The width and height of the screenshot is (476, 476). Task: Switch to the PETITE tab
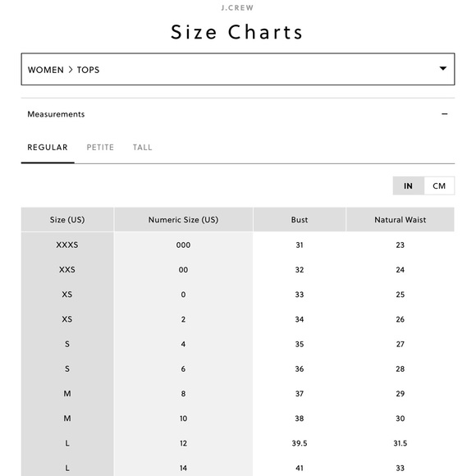(100, 148)
